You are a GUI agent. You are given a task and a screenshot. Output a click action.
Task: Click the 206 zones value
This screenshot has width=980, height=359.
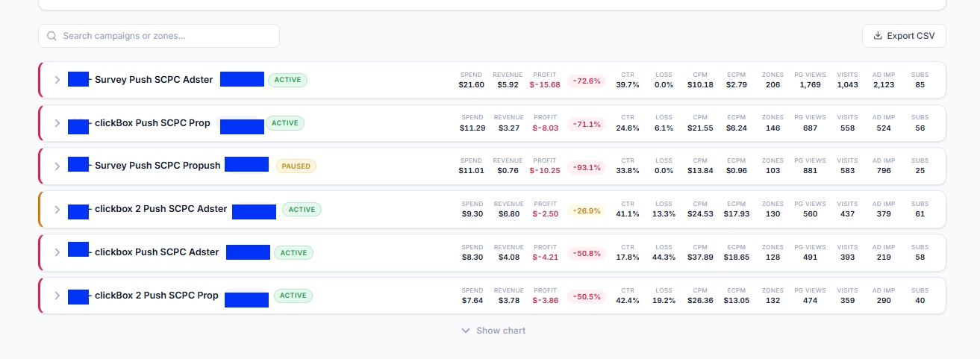click(773, 85)
